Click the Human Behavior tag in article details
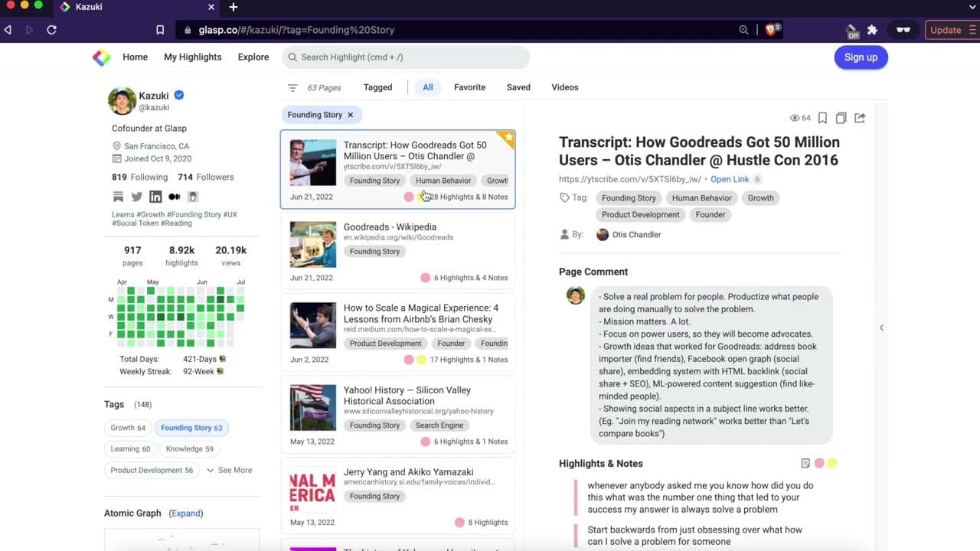The width and height of the screenshot is (980, 551). (x=701, y=197)
